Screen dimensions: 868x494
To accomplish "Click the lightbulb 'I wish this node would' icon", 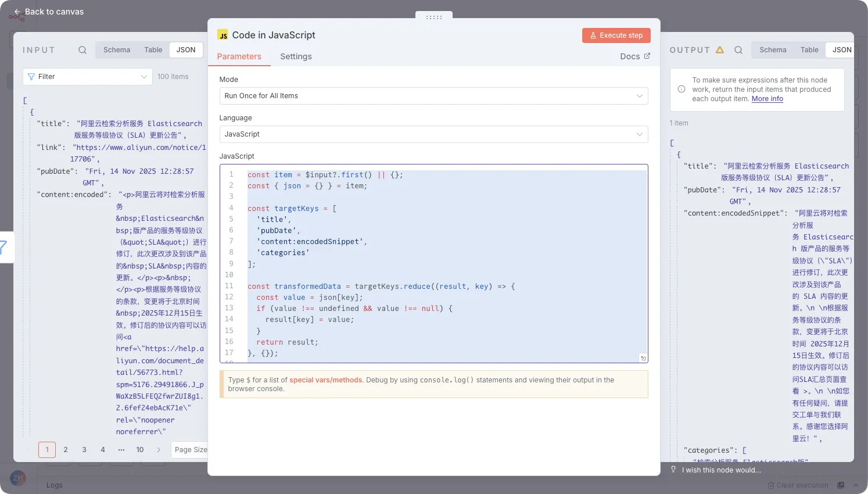I will (673, 470).
